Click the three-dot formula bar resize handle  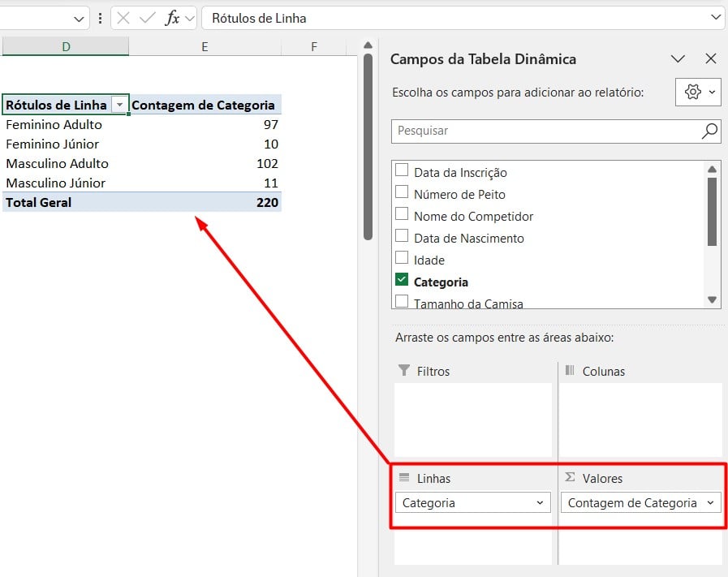[100, 18]
